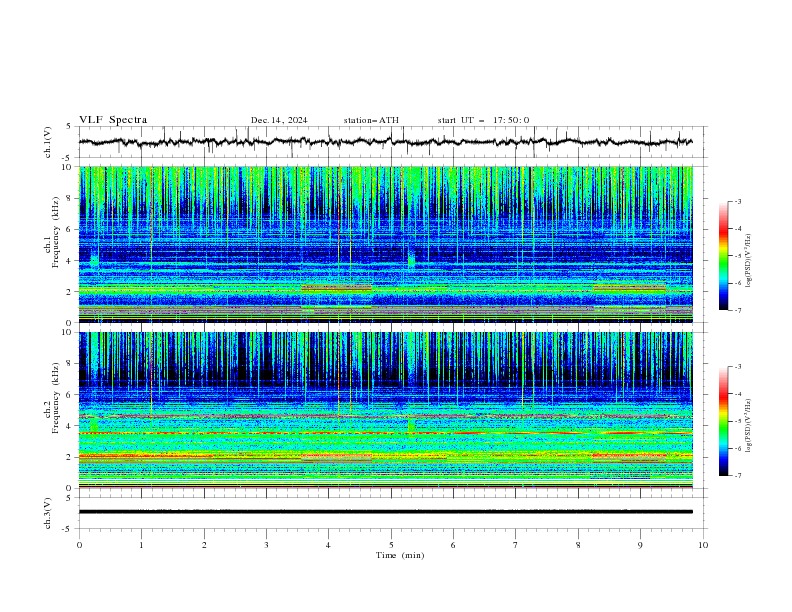792x612 pixels.
Task: Click the time axis tick label '5'
Action: click(x=391, y=545)
